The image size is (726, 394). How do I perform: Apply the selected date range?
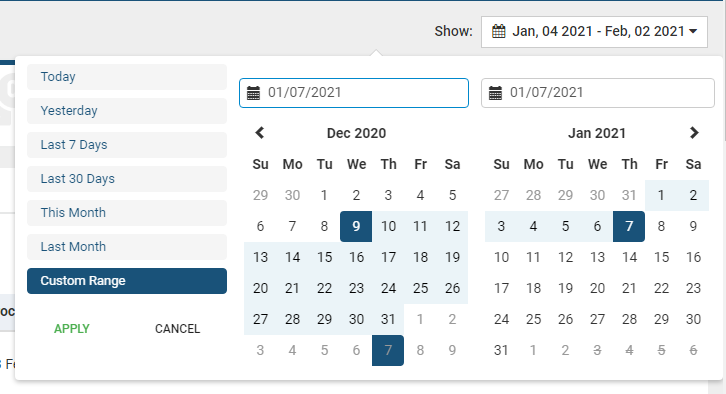click(x=72, y=329)
